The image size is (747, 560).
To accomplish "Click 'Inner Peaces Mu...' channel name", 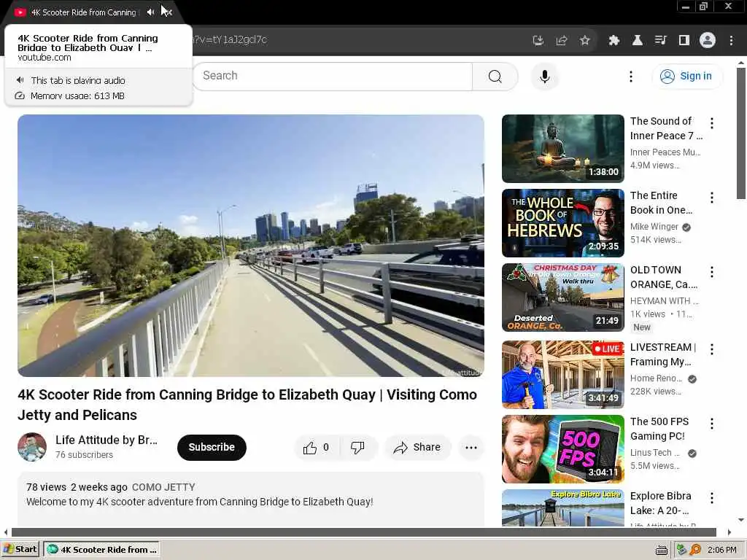I will click(x=665, y=152).
